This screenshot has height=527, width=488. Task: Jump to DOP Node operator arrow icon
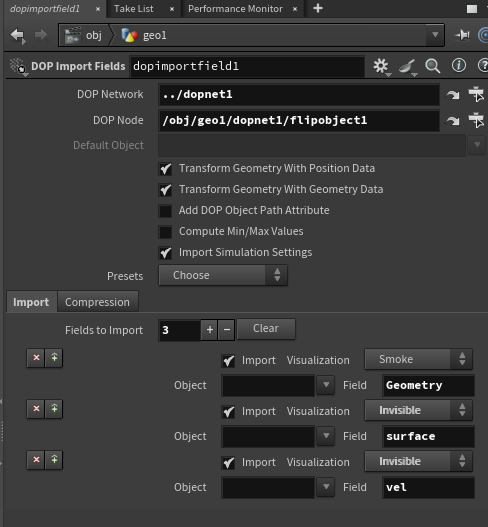453,121
